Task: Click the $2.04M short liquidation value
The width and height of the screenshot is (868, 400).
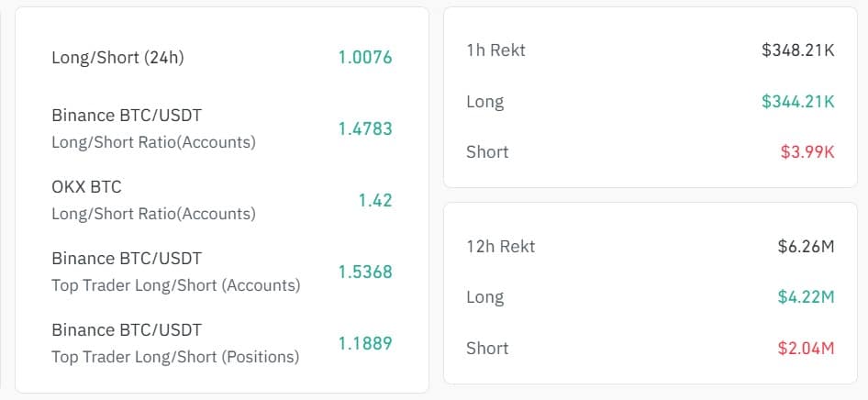Action: (806, 348)
